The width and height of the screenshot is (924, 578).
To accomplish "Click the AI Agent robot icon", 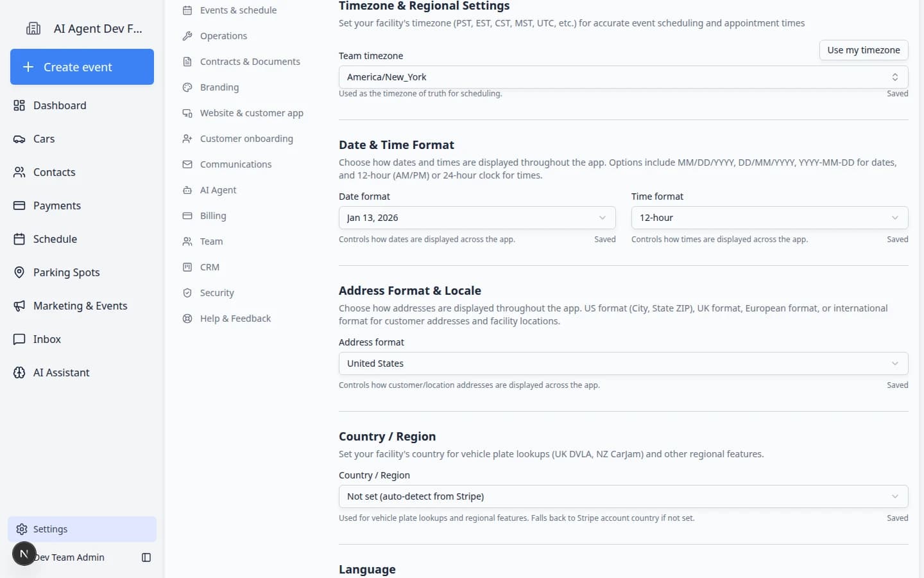I will (x=187, y=190).
